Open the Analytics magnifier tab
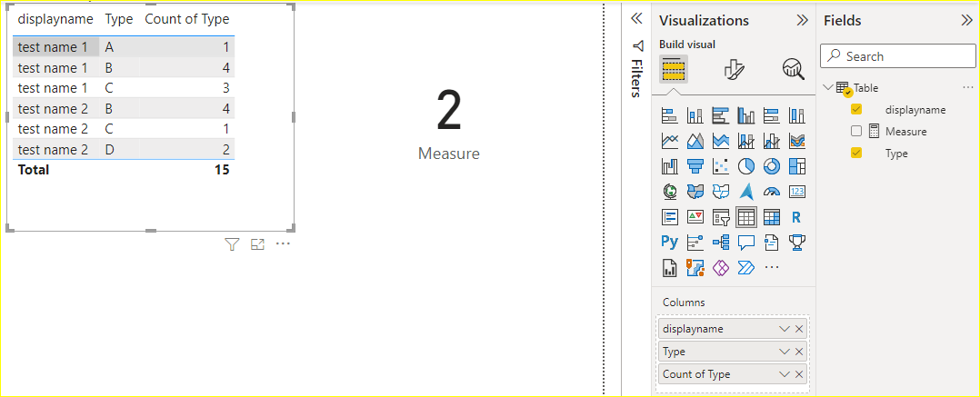 [x=793, y=69]
